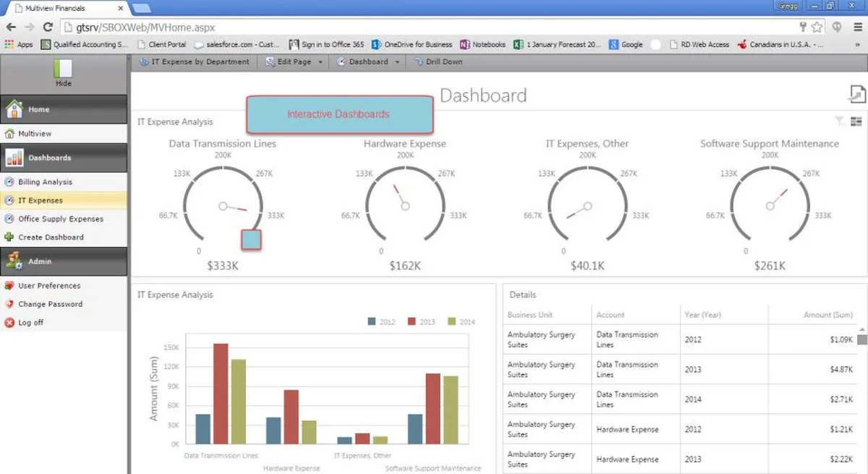Select Billing Analysis dashboard
The width and height of the screenshot is (868, 474).
pos(64,182)
